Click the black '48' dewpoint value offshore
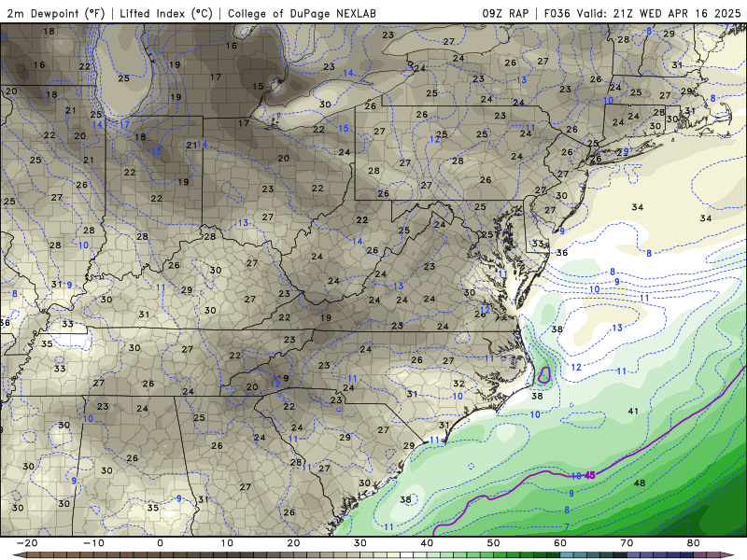 pyautogui.click(x=640, y=483)
